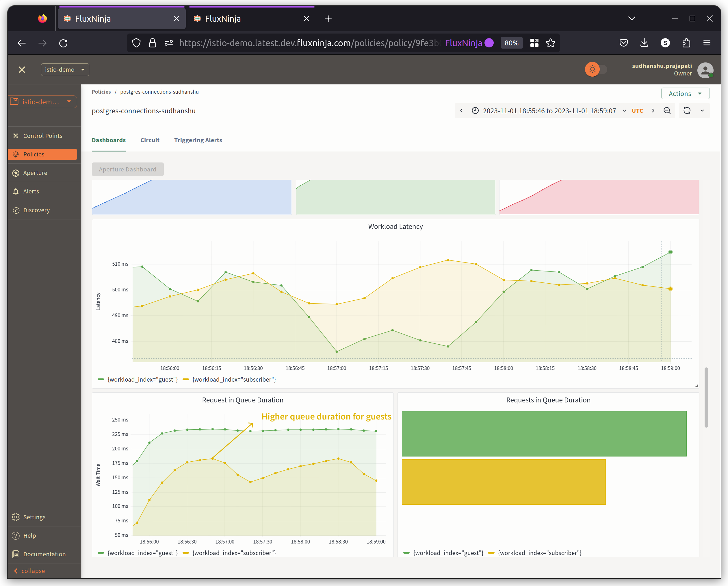Image resolution: width=728 pixels, height=586 pixels.
Task: Shift time range backward with left chevron
Action: pos(462,111)
